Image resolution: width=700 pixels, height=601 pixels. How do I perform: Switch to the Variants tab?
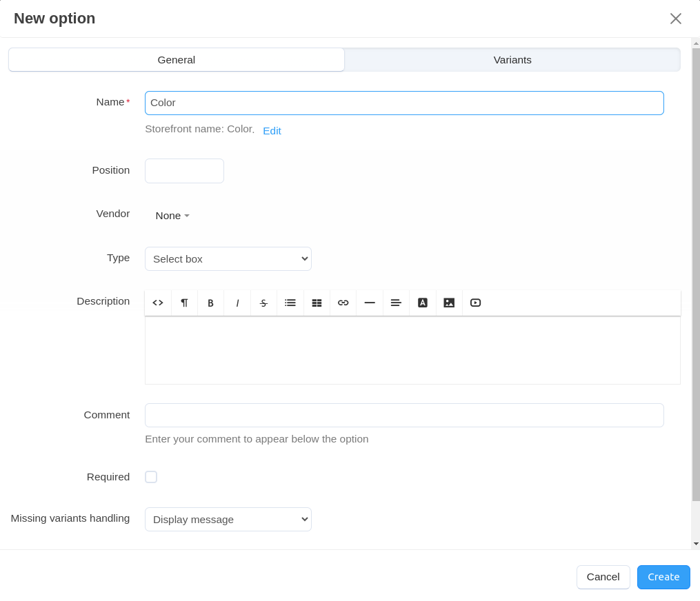point(512,60)
